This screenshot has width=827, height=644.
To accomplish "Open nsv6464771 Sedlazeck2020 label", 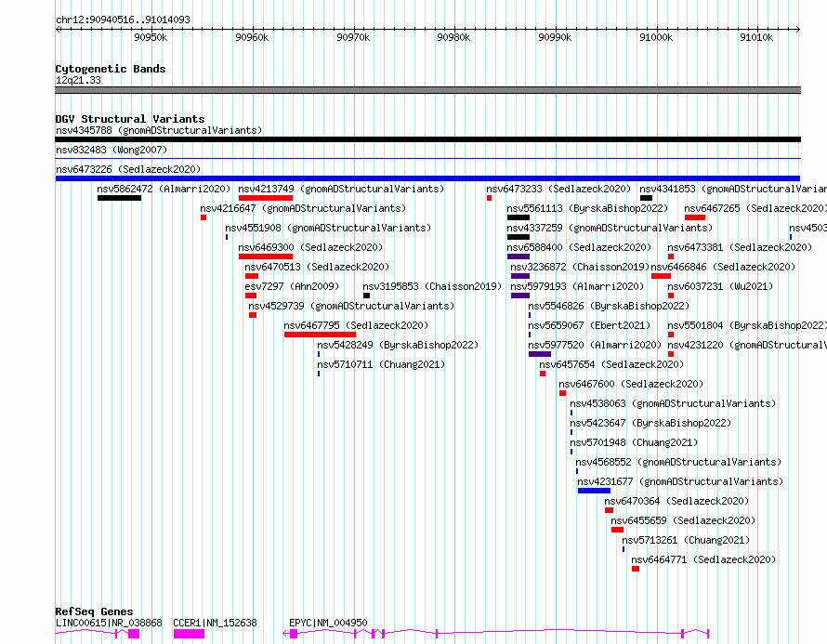I will (x=703, y=559).
